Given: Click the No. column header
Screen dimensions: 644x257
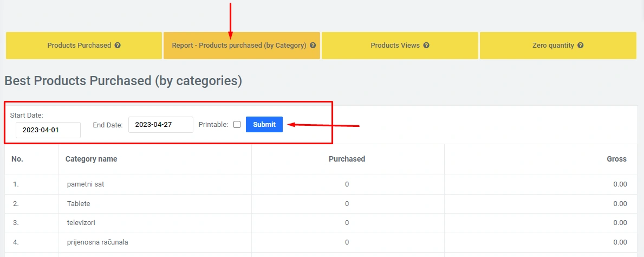Looking at the screenshot, I should [17, 159].
